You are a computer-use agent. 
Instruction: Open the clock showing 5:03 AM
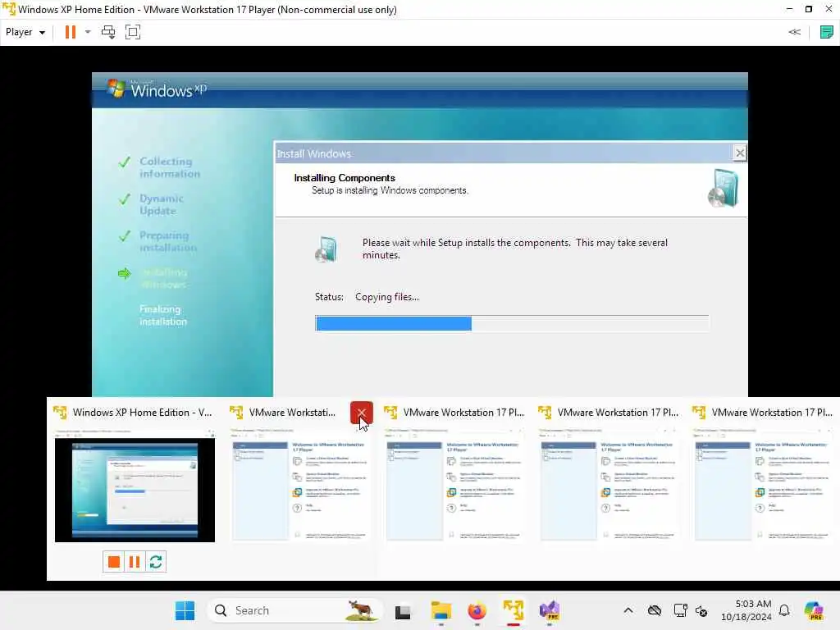pos(746,610)
